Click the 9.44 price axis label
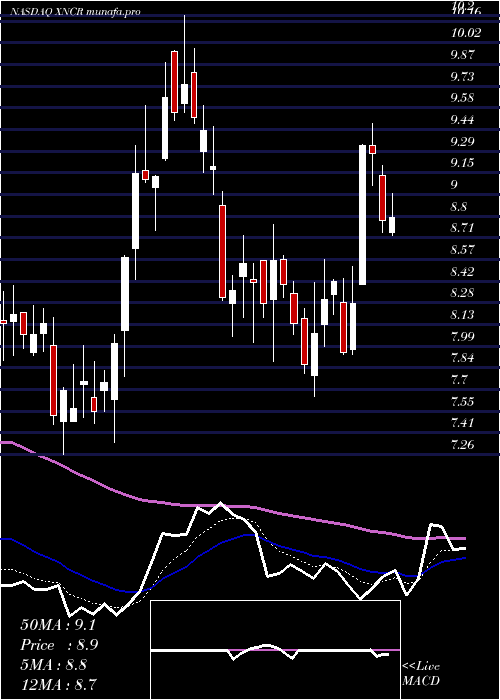This screenshot has width=500, height=700. coord(462,120)
